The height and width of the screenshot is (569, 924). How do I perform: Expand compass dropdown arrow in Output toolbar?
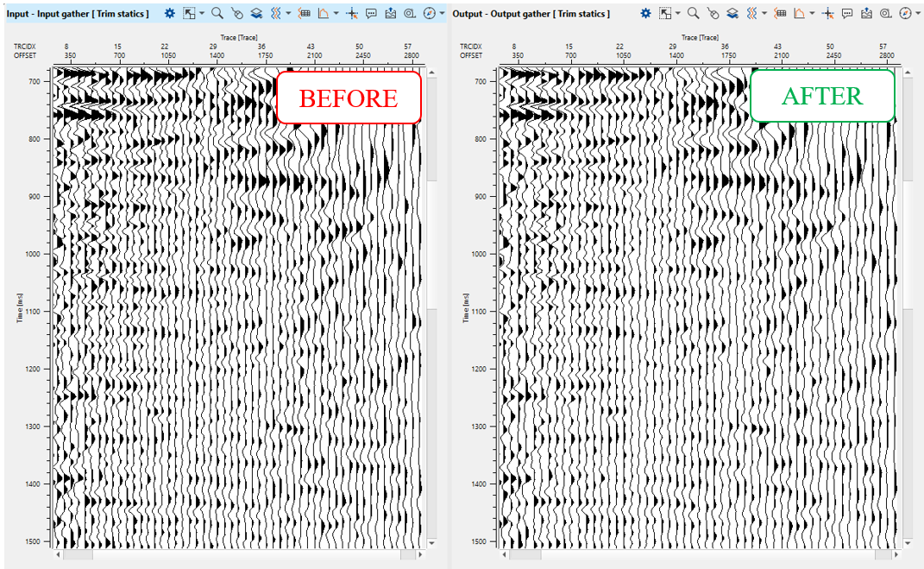click(x=917, y=14)
